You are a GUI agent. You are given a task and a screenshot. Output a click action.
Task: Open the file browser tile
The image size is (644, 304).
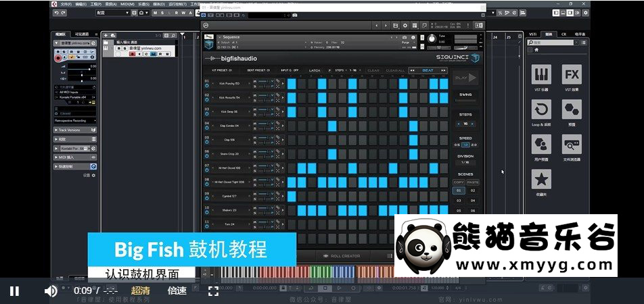pos(572,145)
